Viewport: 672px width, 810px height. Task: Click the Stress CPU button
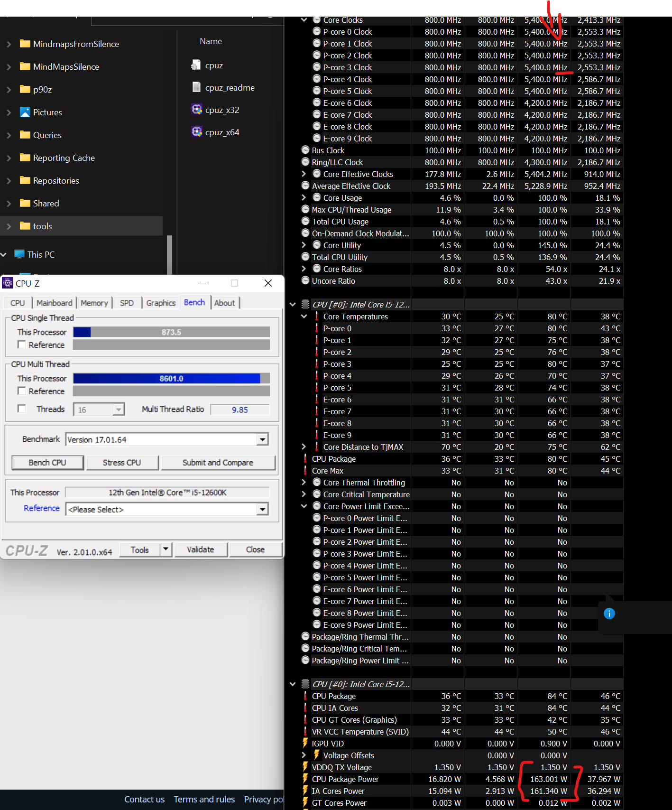tap(122, 463)
